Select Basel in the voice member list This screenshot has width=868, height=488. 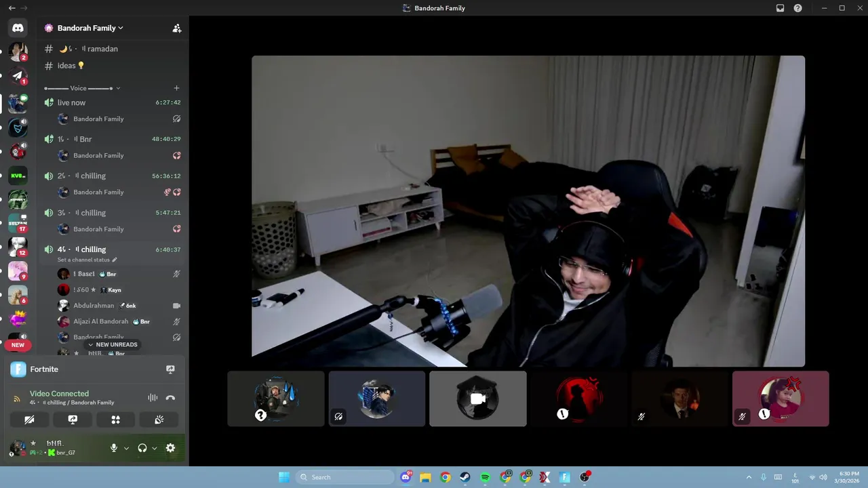click(118, 274)
